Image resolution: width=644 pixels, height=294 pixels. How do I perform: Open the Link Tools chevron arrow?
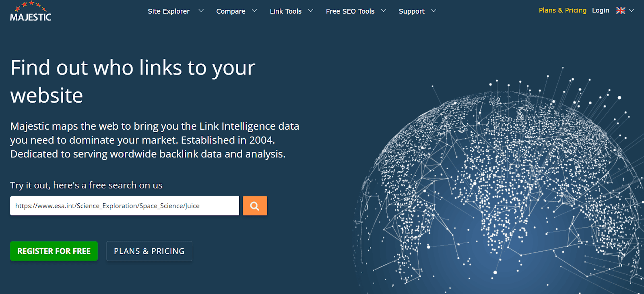pyautogui.click(x=310, y=11)
